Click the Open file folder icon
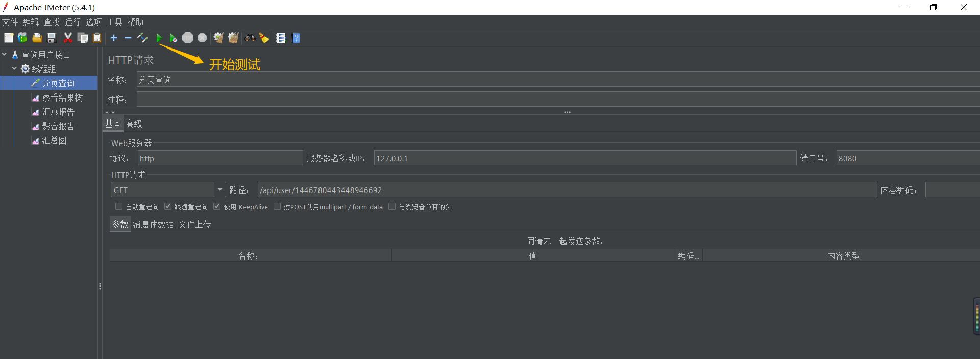Screen dimensions: 980x359 coord(37,38)
